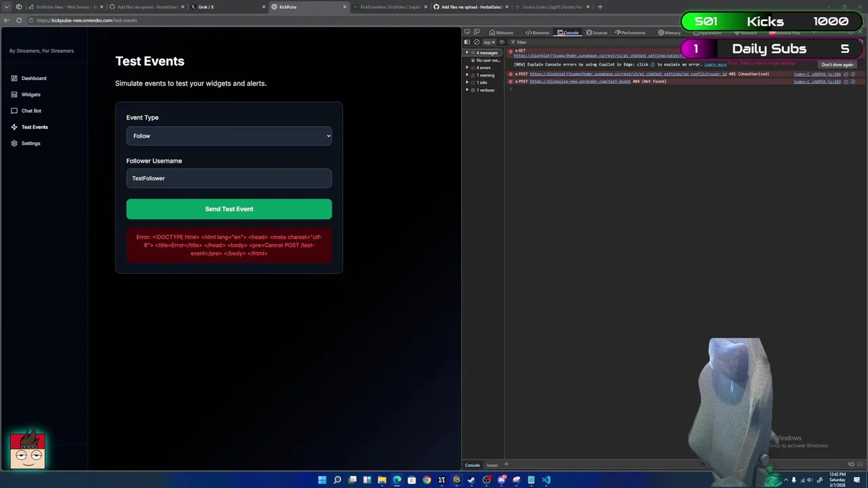Switch to the Memory DevTools tab
This screenshot has width=868, height=488.
tap(669, 33)
